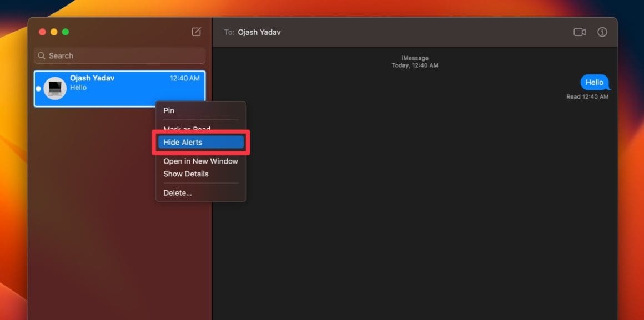Click "Ojash Yadav" in the To header
Screen dimensions: 644x320
pos(260,32)
